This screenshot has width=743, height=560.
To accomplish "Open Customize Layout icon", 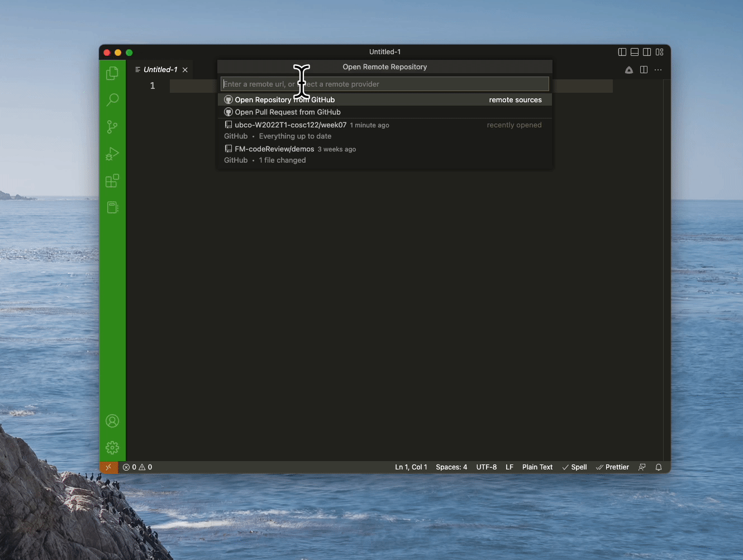I will click(x=660, y=52).
